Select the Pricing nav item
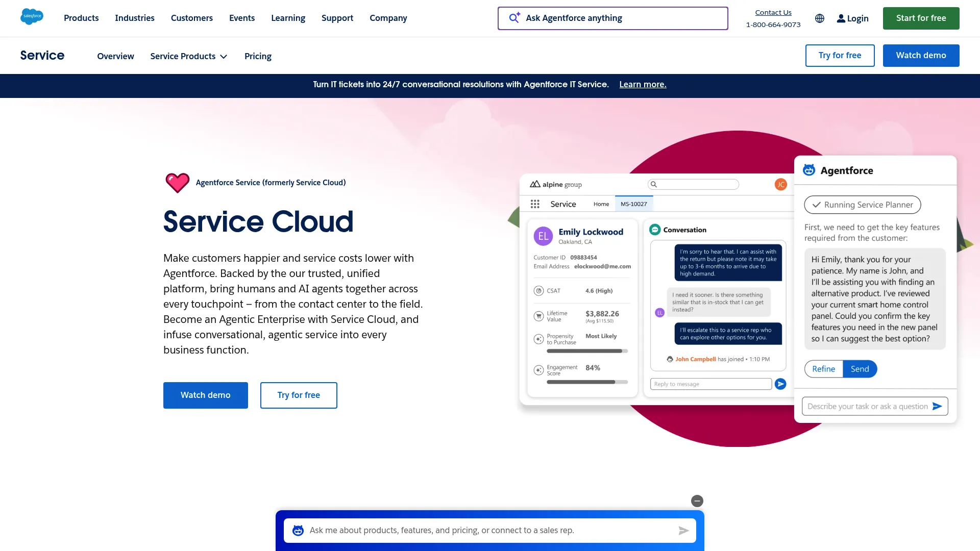The image size is (980, 551). pyautogui.click(x=258, y=56)
